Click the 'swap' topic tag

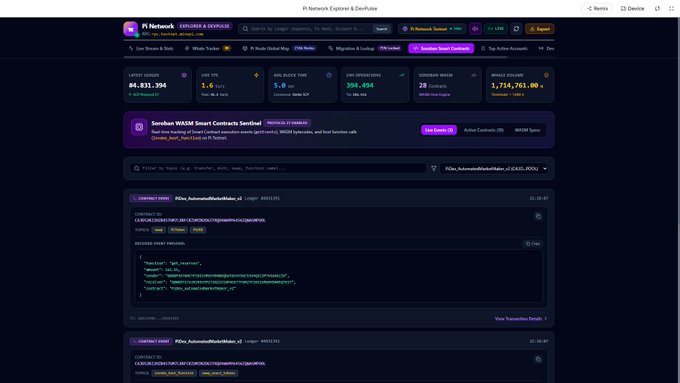pyautogui.click(x=159, y=230)
